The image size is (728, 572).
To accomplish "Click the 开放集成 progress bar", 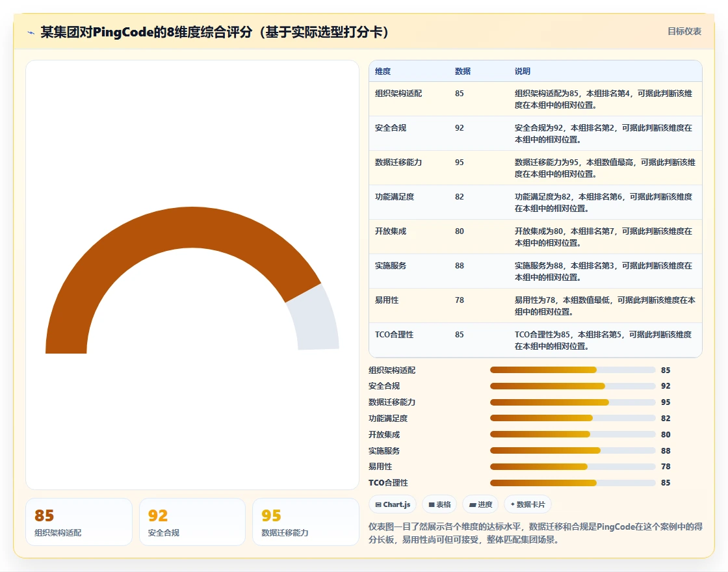I will click(x=573, y=435).
